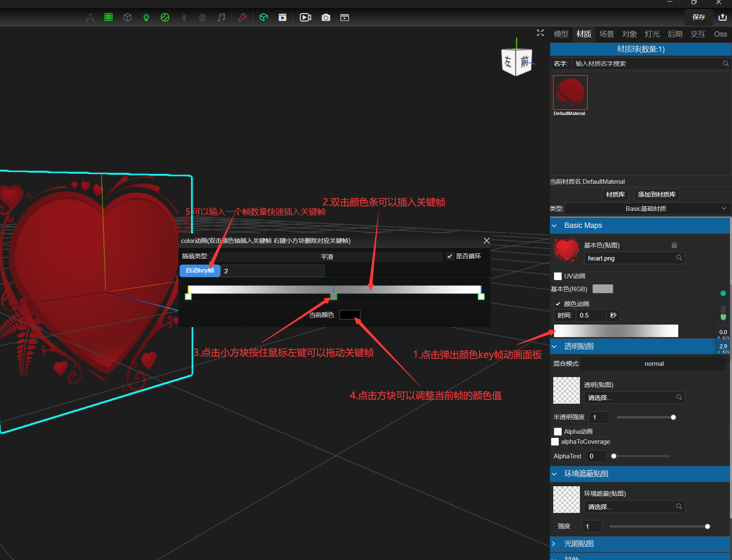
Task: Click the 材质库 button
Action: click(615, 195)
